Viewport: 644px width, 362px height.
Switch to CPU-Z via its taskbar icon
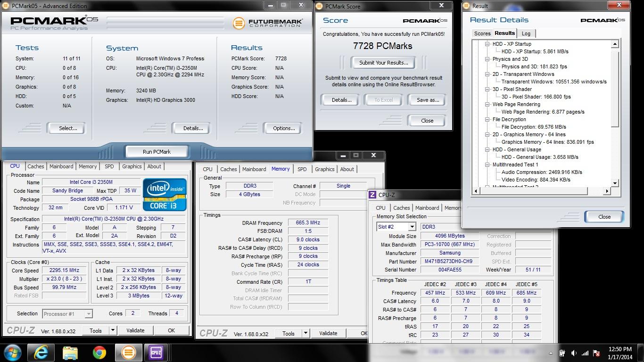coord(156,353)
